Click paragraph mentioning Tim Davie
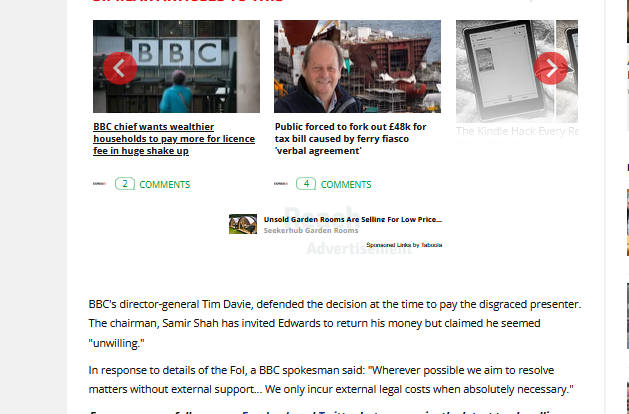 coord(335,323)
